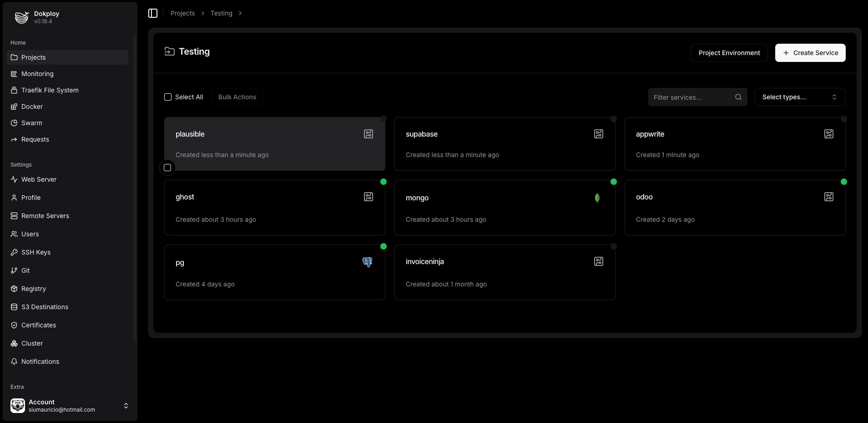Expand the Account switcher chevrons

pos(126,406)
